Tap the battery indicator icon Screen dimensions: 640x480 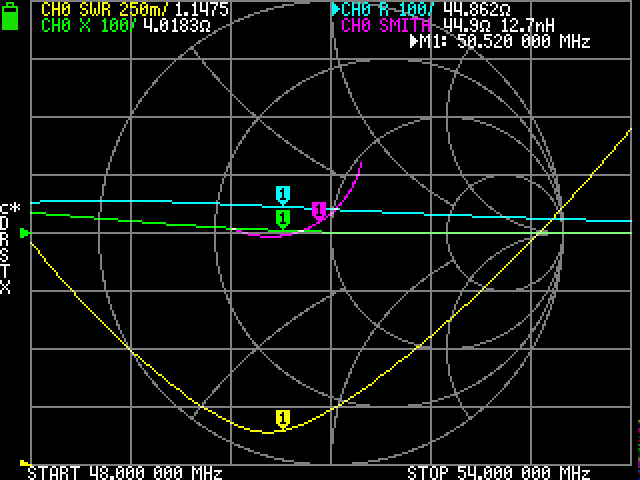pyautogui.click(x=10, y=16)
